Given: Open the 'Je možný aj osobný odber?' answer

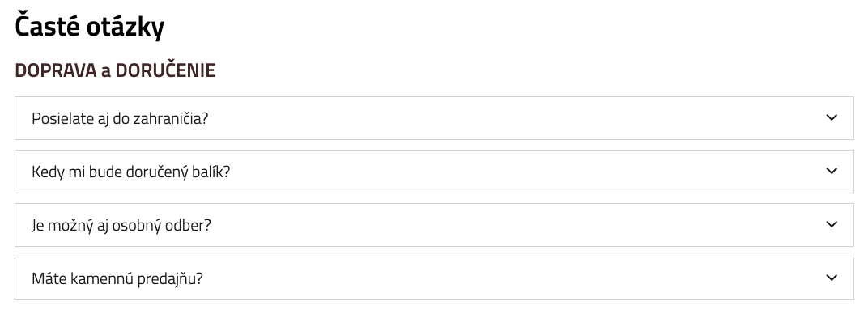Looking at the screenshot, I should tap(434, 225).
